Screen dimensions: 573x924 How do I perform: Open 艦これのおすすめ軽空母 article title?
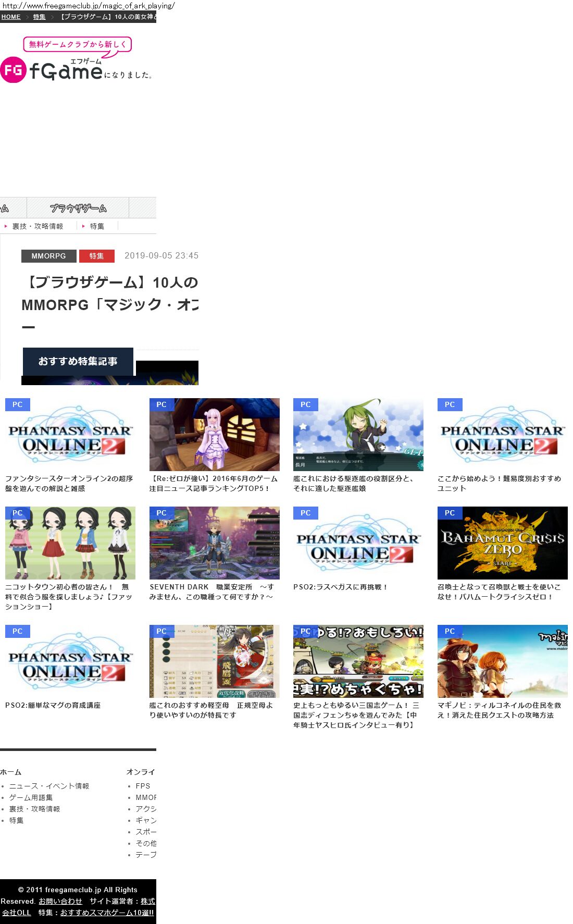tap(211, 710)
